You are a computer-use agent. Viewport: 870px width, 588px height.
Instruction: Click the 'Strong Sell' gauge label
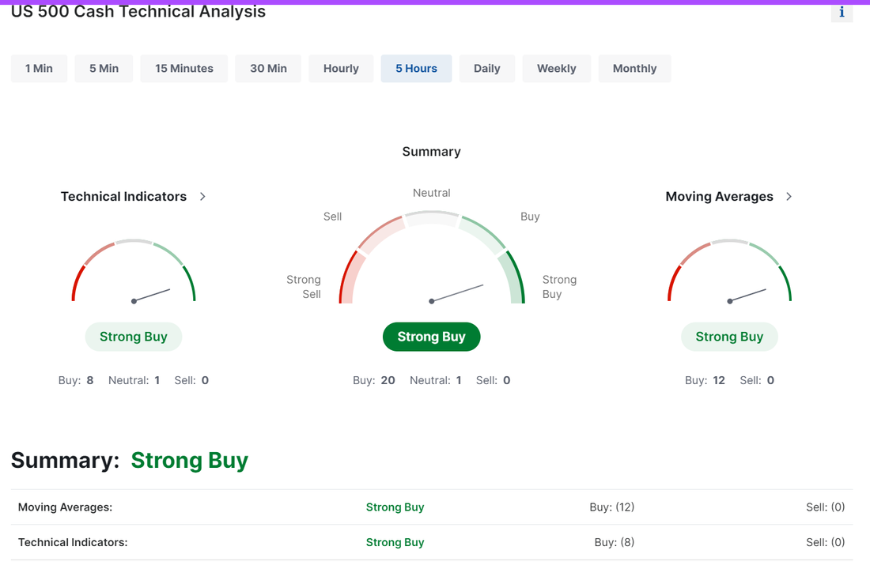(304, 287)
